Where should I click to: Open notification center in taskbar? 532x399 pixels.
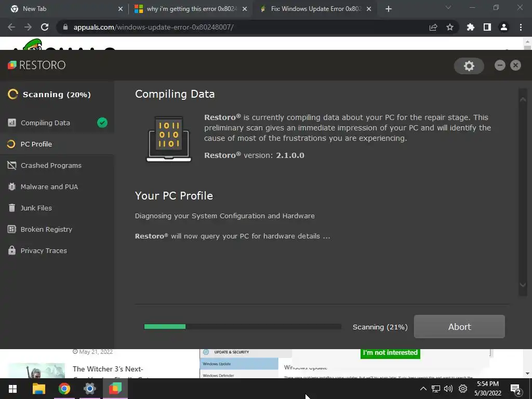click(x=516, y=389)
